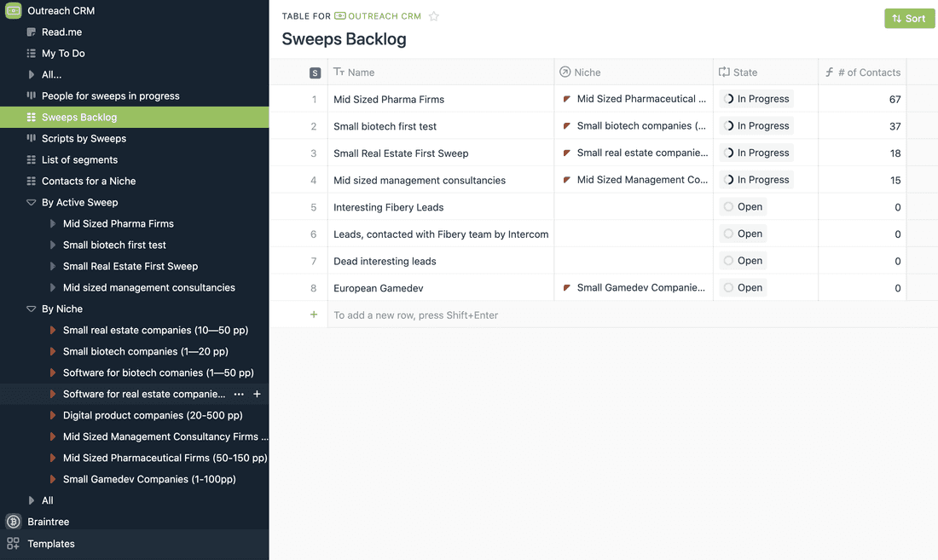The width and height of the screenshot is (938, 560).
Task: Open the more options menu for Software for real estate companies
Action: click(239, 394)
